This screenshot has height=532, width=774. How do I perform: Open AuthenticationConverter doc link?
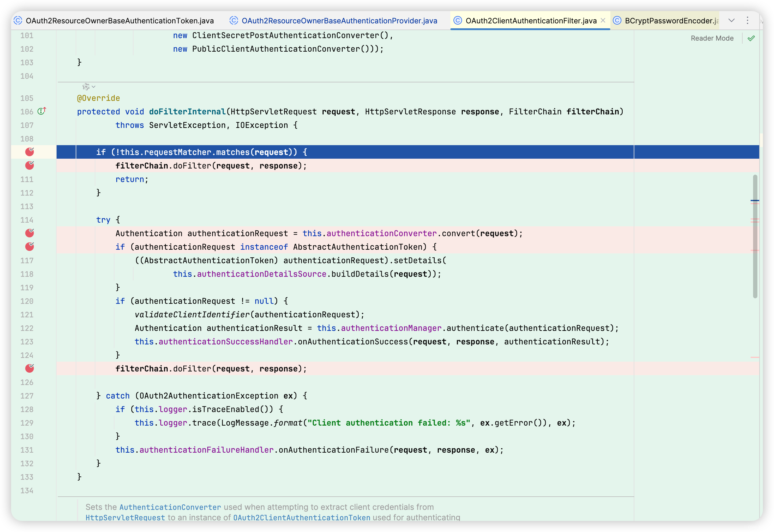click(170, 507)
